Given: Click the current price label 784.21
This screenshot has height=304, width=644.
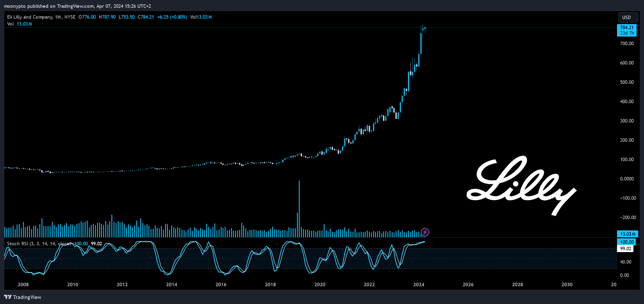Looking at the screenshot, I should tap(627, 27).
